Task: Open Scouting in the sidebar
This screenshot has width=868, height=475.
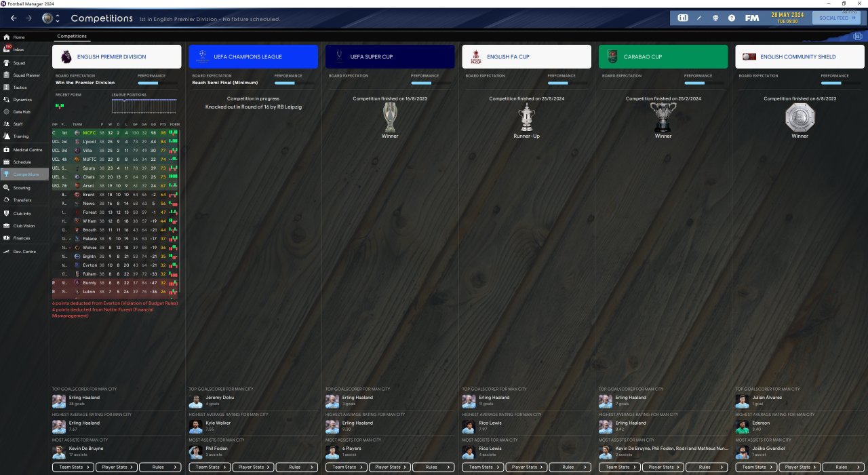Action: 24,188
